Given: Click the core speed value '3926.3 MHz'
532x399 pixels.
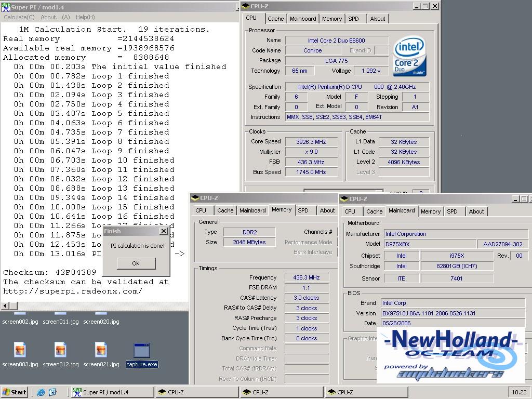Looking at the screenshot, I should (311, 142).
